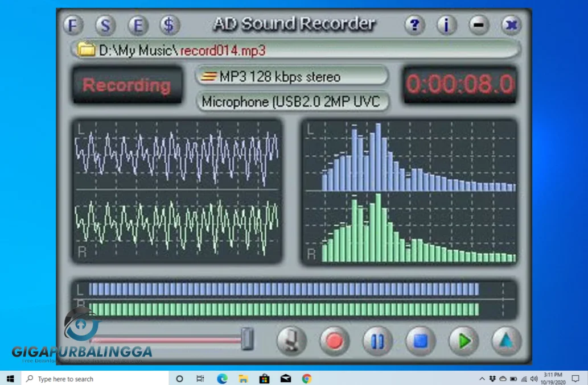Open MP3 128 kbps stereo format selector
The height and width of the screenshot is (385, 588).
292,77
